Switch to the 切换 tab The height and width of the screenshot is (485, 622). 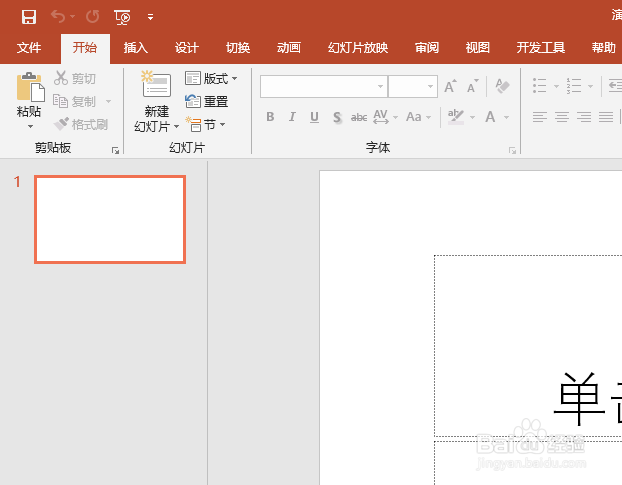pyautogui.click(x=238, y=48)
